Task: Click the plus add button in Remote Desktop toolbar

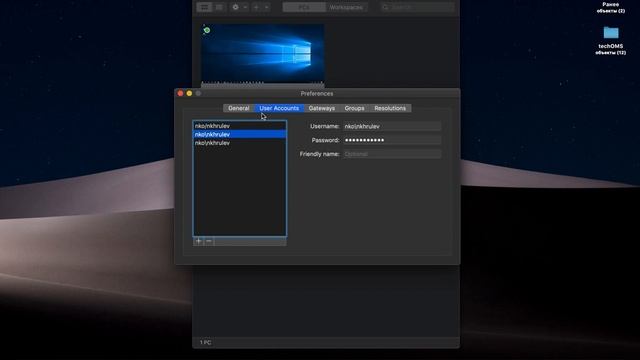Action: point(256,7)
